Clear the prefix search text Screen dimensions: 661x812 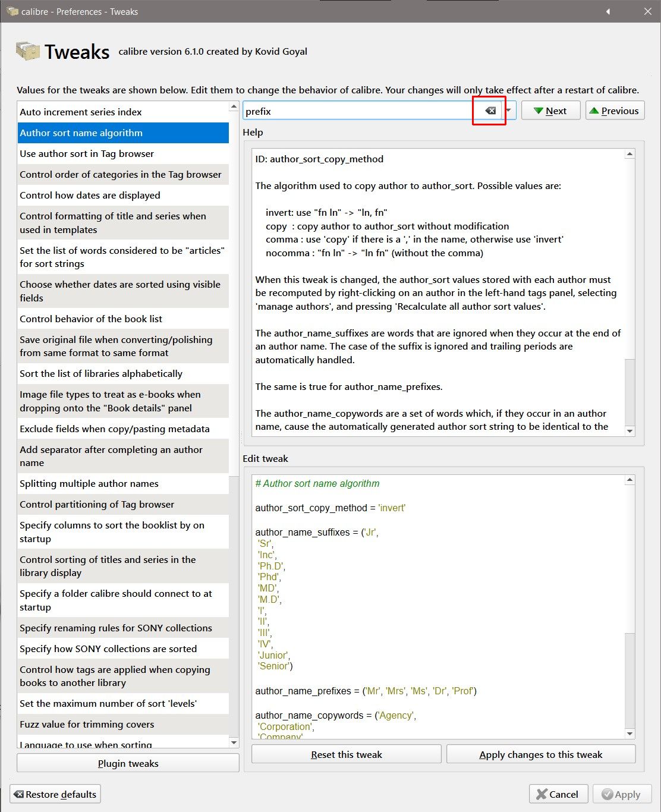click(490, 111)
